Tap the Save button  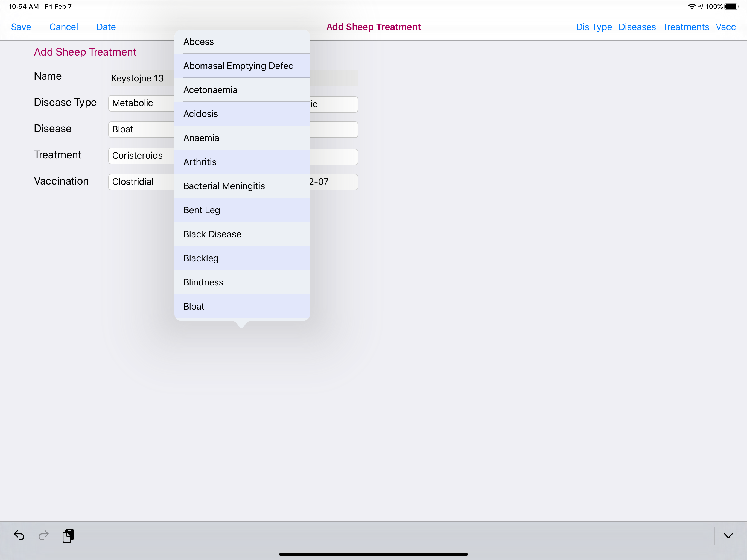pos(21,27)
